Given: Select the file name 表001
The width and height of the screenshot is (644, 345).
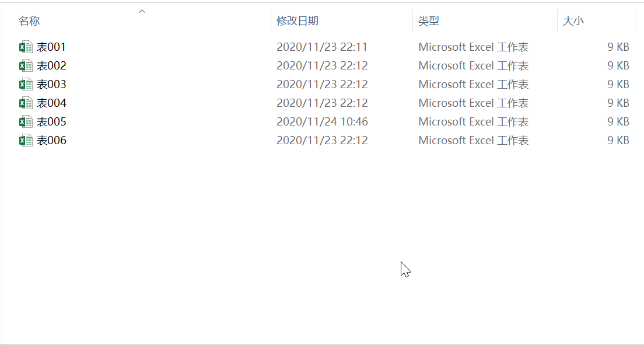Looking at the screenshot, I should click(x=51, y=47).
